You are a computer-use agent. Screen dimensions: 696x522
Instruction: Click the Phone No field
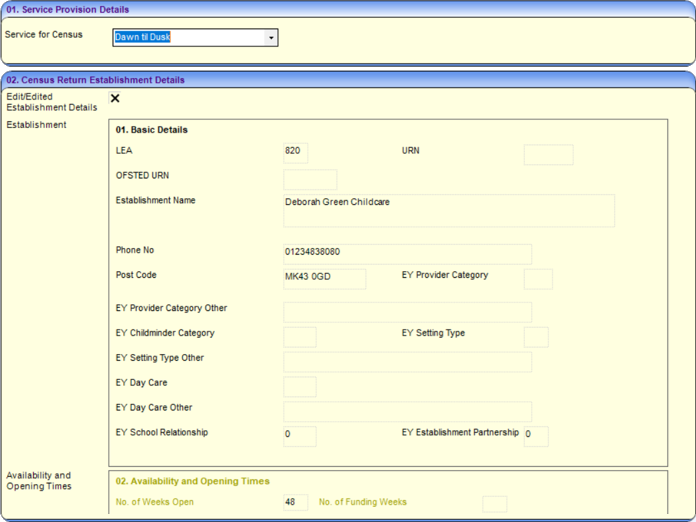(x=407, y=253)
